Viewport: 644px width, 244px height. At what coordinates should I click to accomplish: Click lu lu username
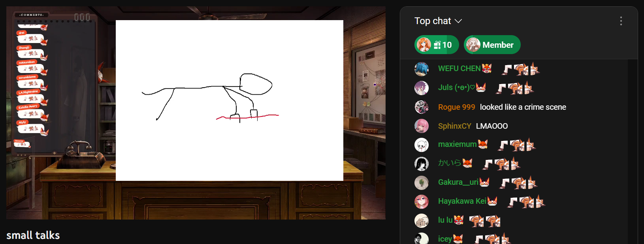(445, 220)
